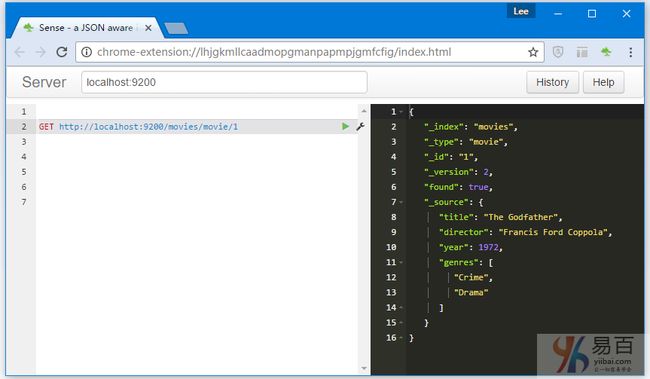Click the "found": true line
Viewport: 650px width, 379px height.
458,187
